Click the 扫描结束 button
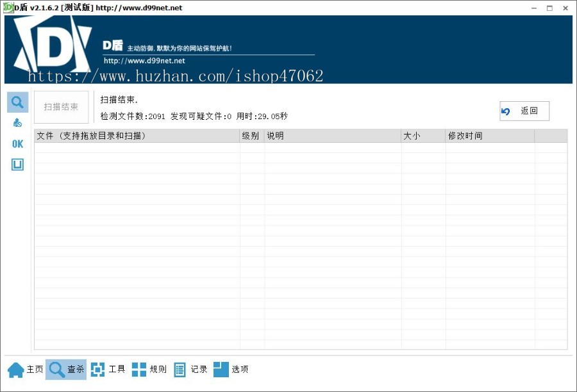The image size is (577, 392). (x=61, y=107)
